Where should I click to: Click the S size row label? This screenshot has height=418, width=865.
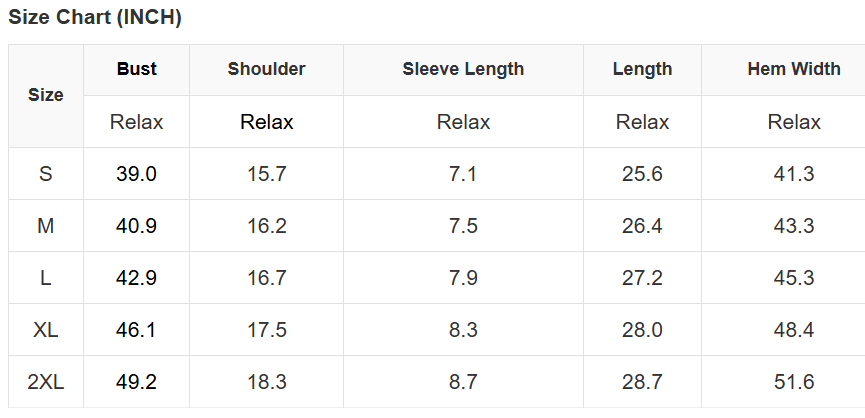pyautogui.click(x=45, y=174)
